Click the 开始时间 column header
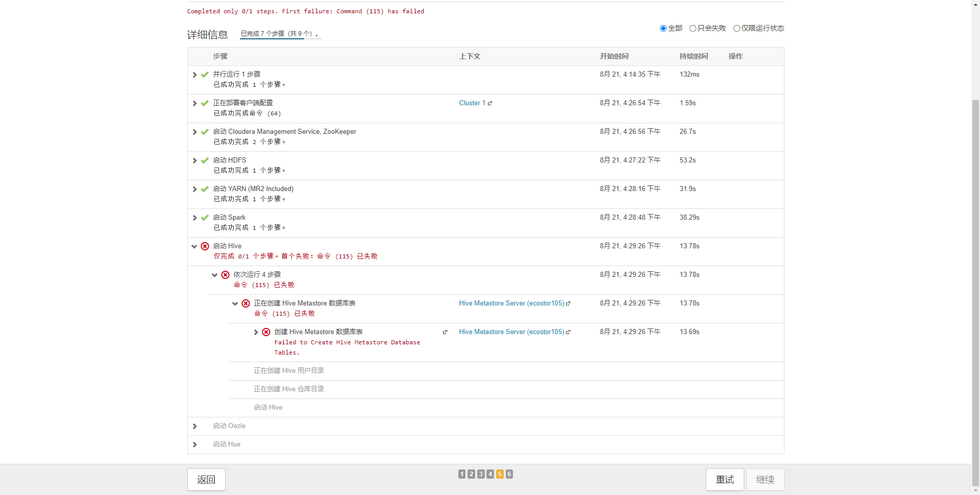980x495 pixels. 614,56
